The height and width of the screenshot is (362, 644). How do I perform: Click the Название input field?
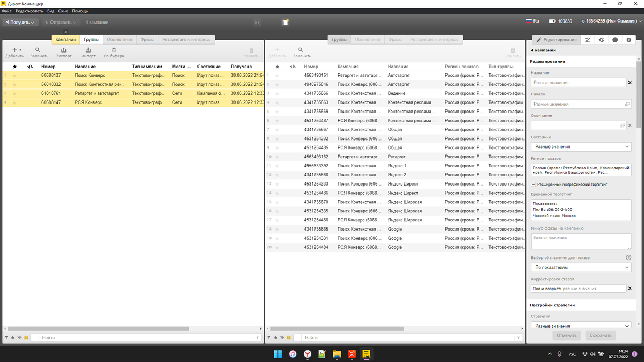(579, 83)
